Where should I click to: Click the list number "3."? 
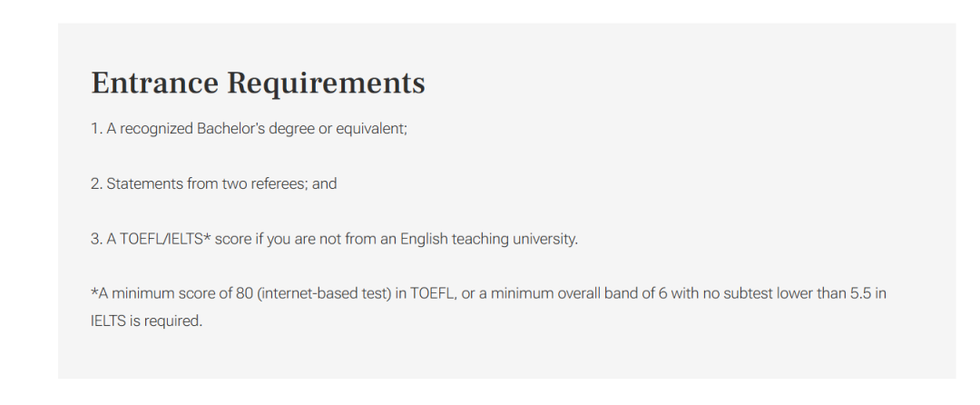97,240
